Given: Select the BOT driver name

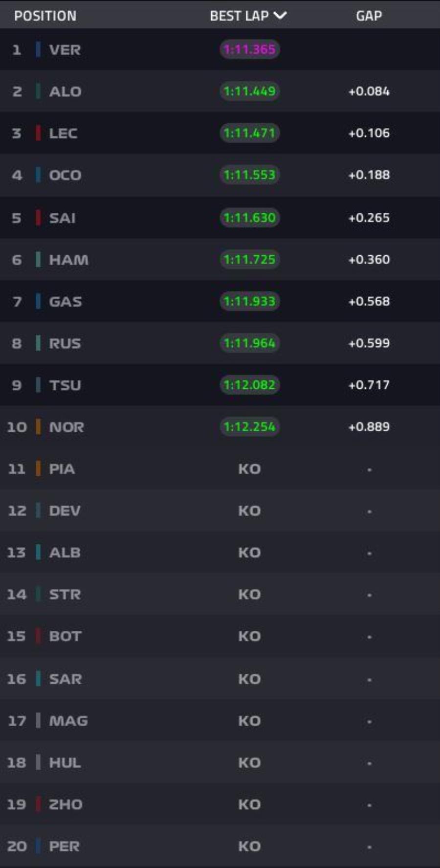Looking at the screenshot, I should point(65,636).
